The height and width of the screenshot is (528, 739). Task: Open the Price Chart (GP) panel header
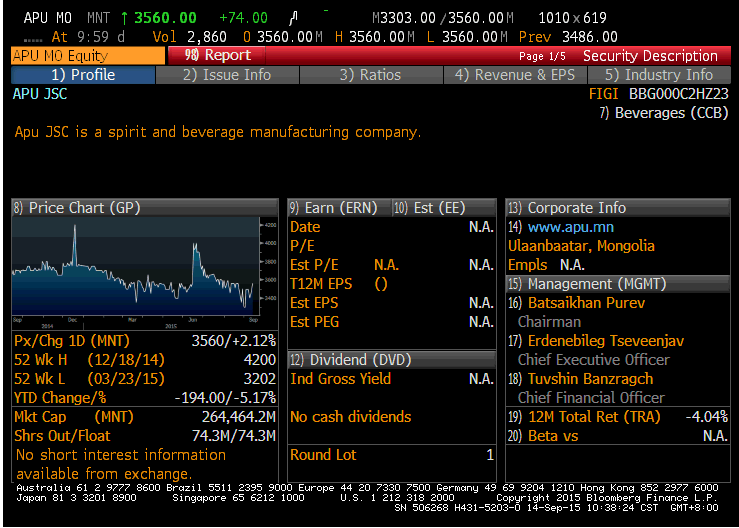pyautogui.click(x=77, y=208)
